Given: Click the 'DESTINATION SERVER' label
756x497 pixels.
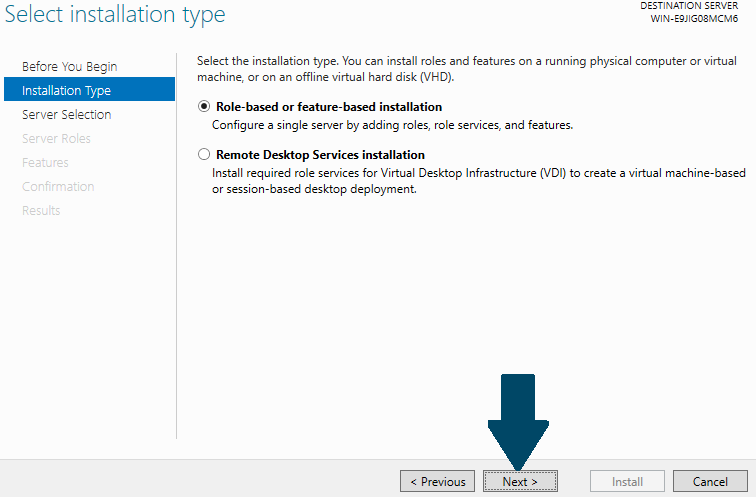Looking at the screenshot, I should click(x=689, y=6).
